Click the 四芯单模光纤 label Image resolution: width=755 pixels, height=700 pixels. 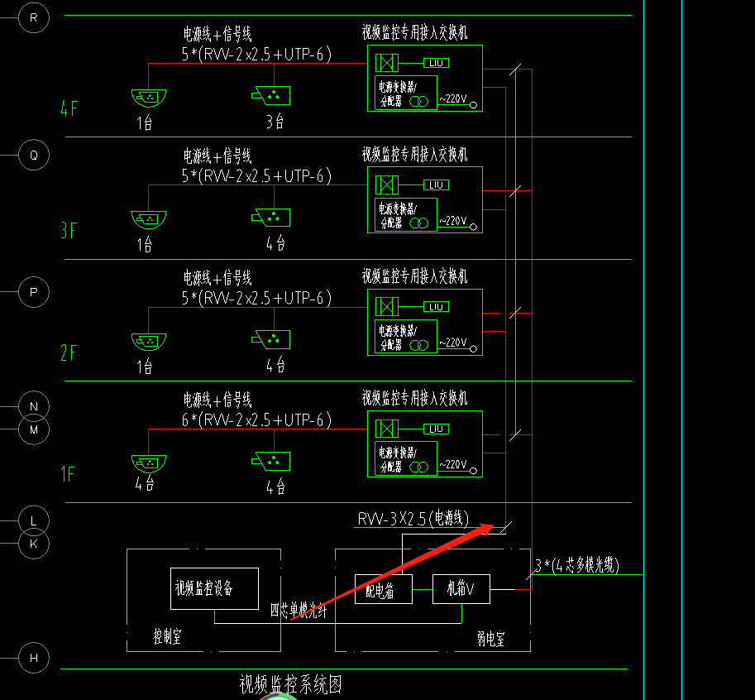(x=299, y=611)
